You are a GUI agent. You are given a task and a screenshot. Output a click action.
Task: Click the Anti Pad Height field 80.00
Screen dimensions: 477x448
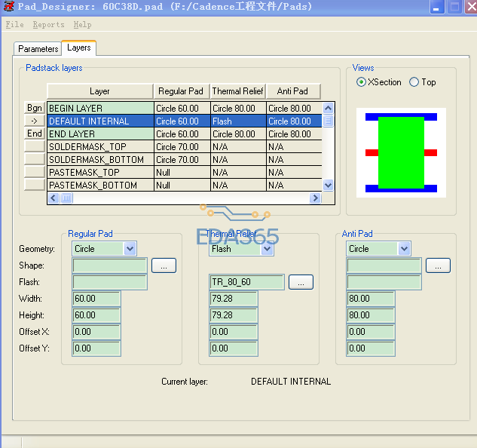click(x=371, y=315)
